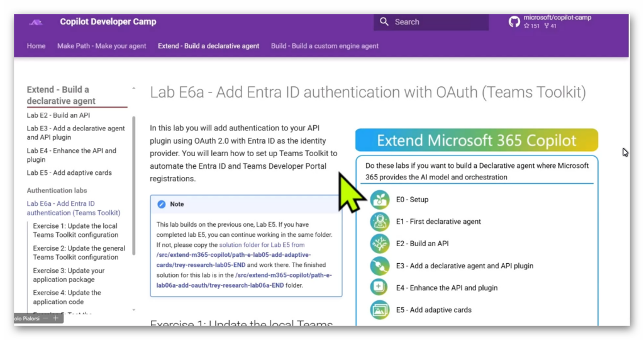This screenshot has height=340, width=644.
Task: Click the Note pencil icon
Action: click(162, 205)
